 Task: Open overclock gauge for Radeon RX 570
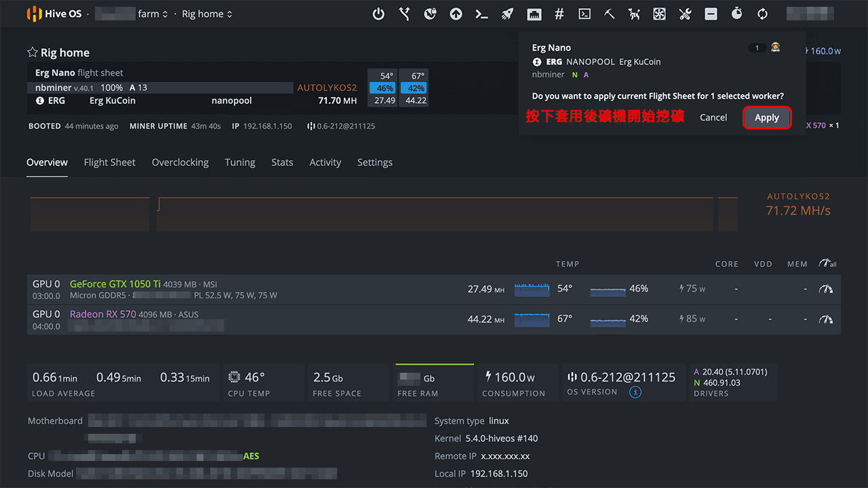[x=825, y=319]
